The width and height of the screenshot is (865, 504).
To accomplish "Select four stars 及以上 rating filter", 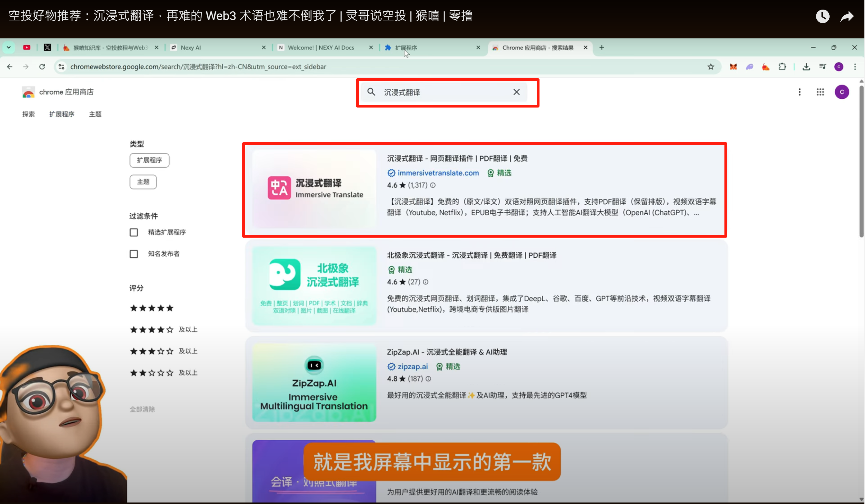I will click(x=163, y=330).
